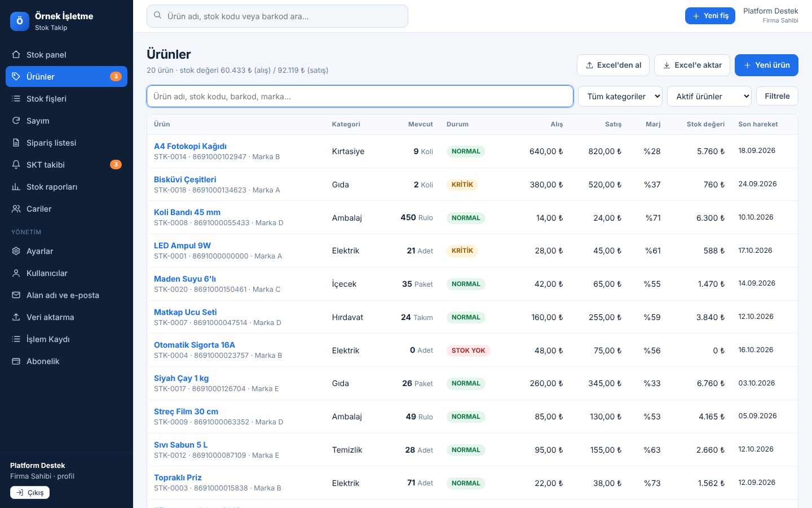Click the İşlem Kaydı list icon
Viewport: 812px width, 508px height.
tap(16, 339)
